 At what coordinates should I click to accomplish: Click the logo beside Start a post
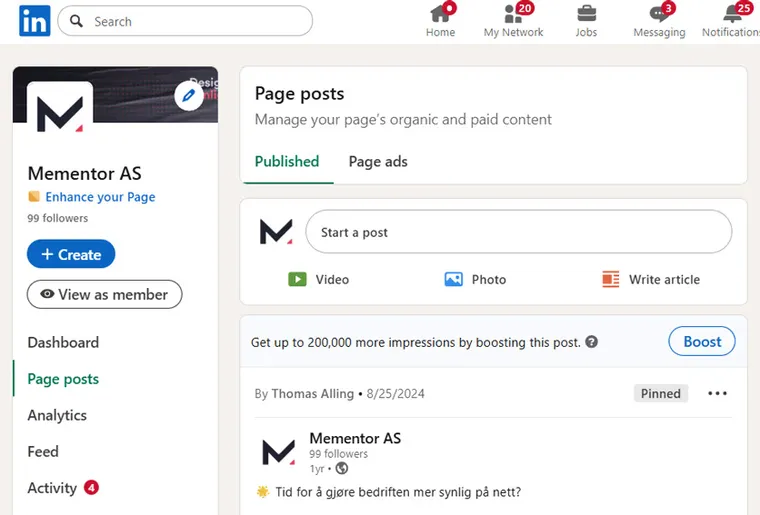(276, 232)
